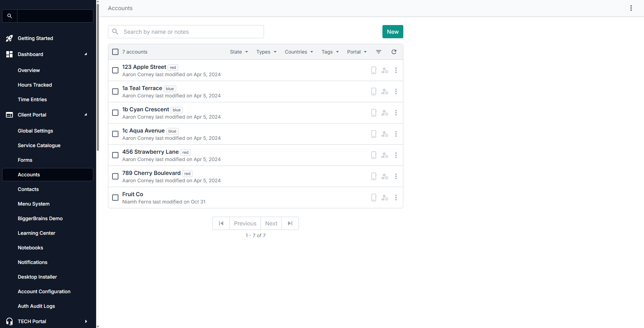Expand the TECH Portal menu section

click(86, 321)
